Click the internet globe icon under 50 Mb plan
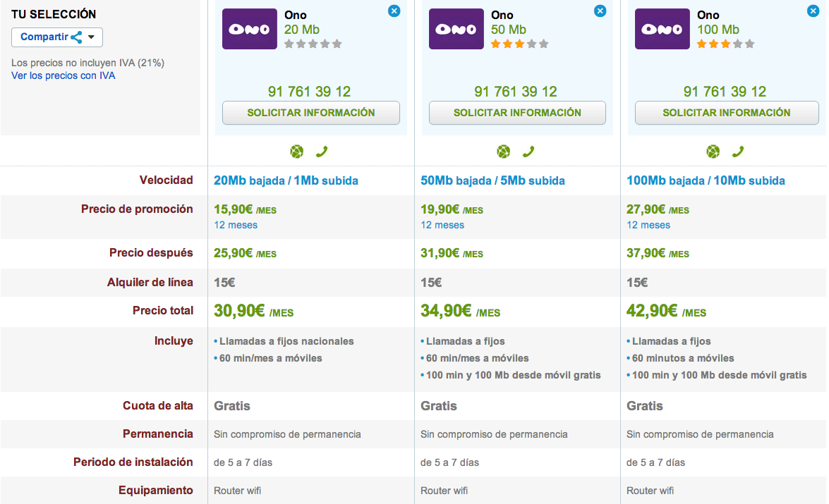 (x=504, y=152)
